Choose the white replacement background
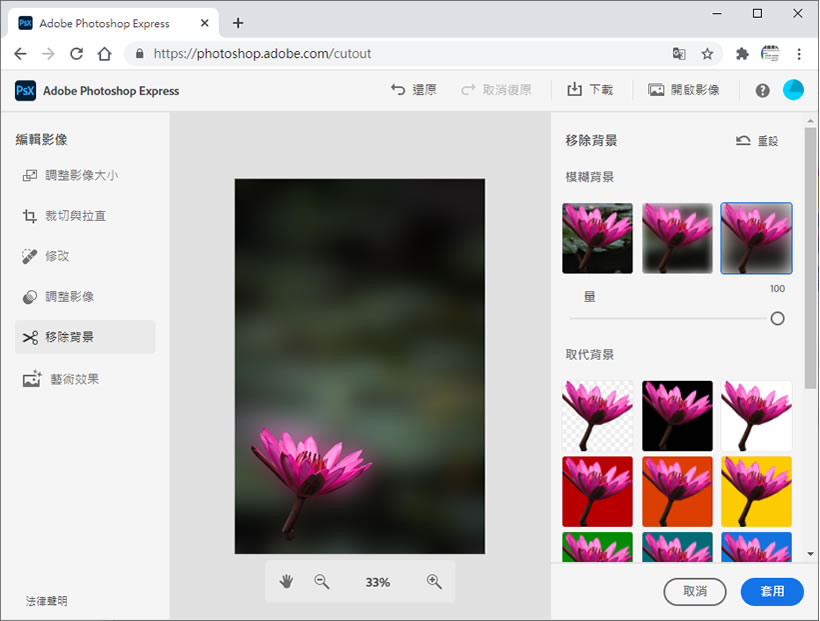Screen dimensions: 820x621 756,416
